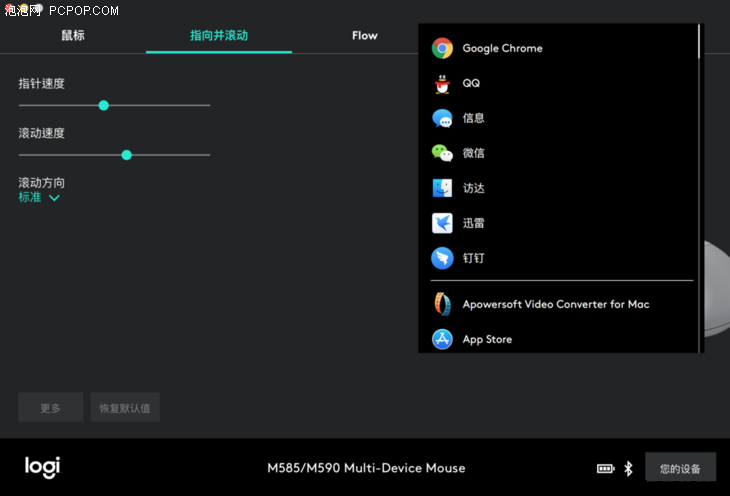730x496 pixels.
Task: Click the Bluetooth connection icon
Action: pyautogui.click(x=628, y=468)
